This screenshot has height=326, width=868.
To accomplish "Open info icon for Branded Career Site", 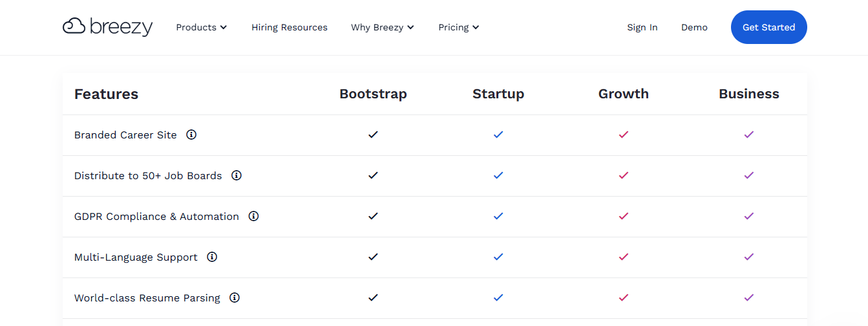I will 191,135.
